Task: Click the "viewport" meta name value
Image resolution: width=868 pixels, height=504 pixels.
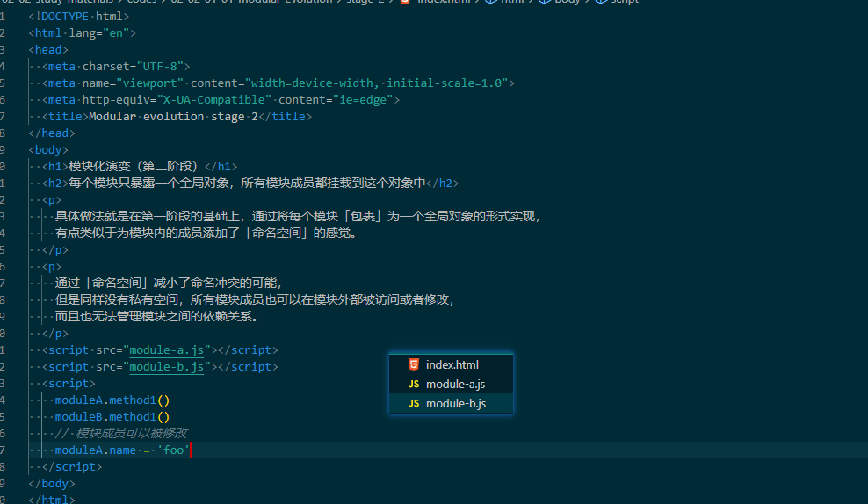Action: pos(150,83)
